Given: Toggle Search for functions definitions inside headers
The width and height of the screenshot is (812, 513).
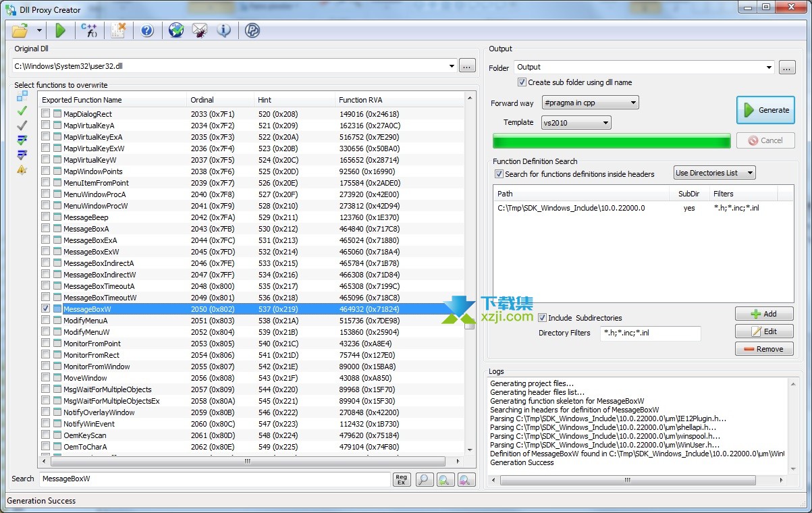Looking at the screenshot, I should (499, 173).
